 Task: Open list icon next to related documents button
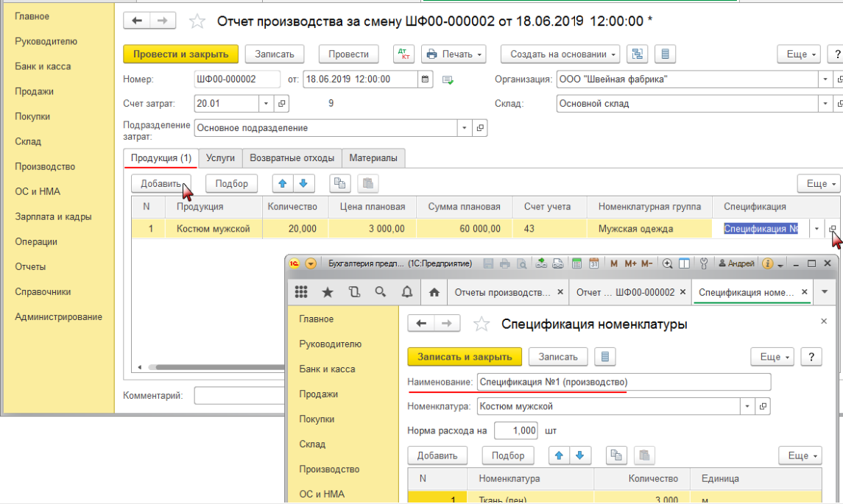coord(665,54)
